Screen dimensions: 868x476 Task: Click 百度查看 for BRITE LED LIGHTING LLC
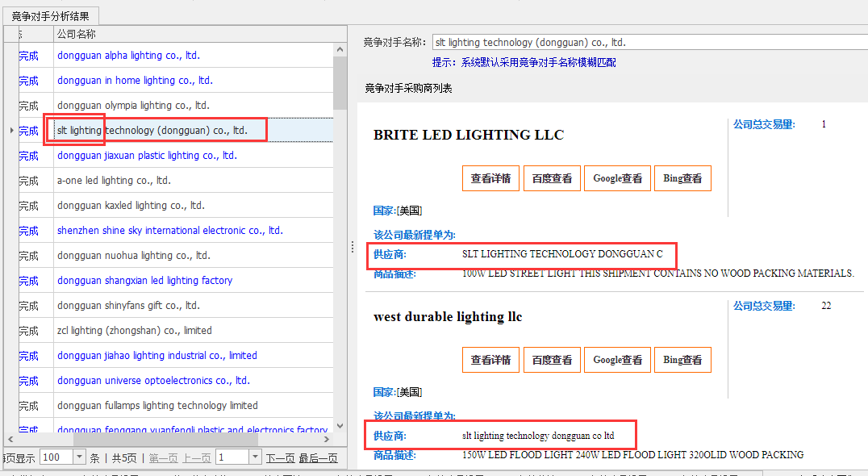point(552,178)
